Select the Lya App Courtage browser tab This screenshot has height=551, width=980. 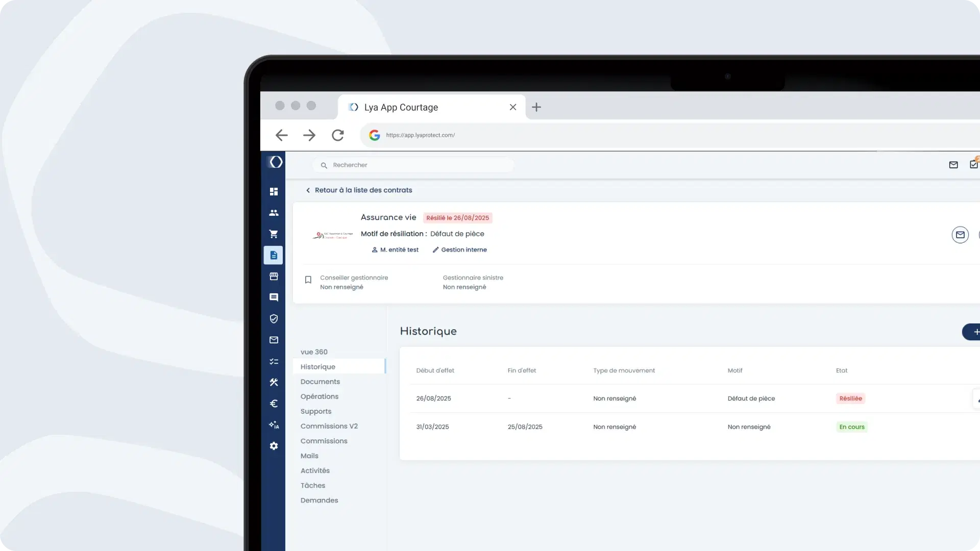[x=432, y=107]
